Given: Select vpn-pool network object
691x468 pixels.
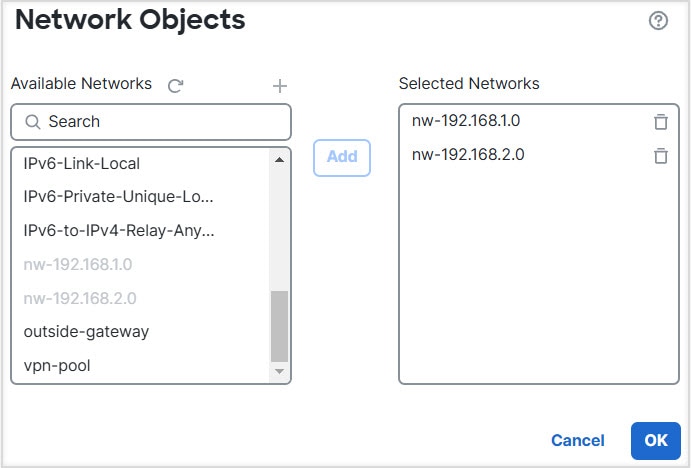Looking at the screenshot, I should (x=57, y=365).
